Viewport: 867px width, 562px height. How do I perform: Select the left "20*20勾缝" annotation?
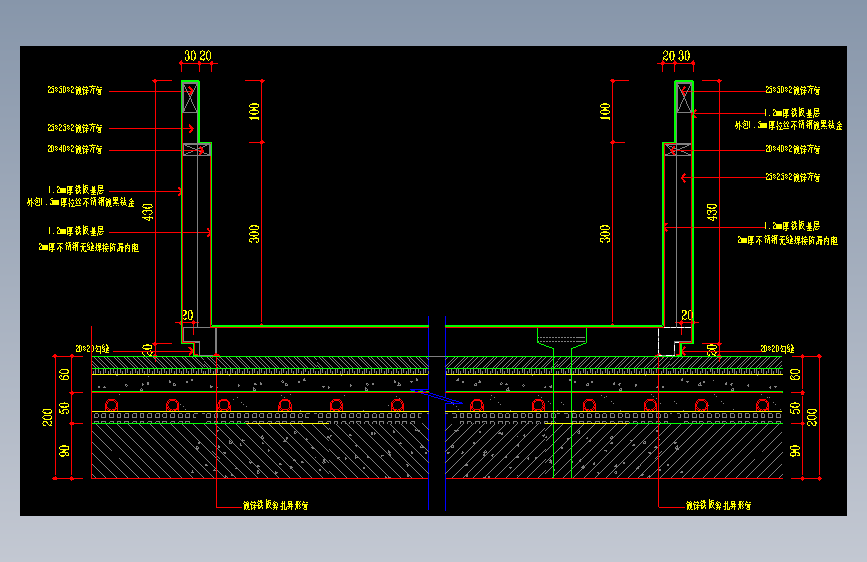click(x=92, y=349)
